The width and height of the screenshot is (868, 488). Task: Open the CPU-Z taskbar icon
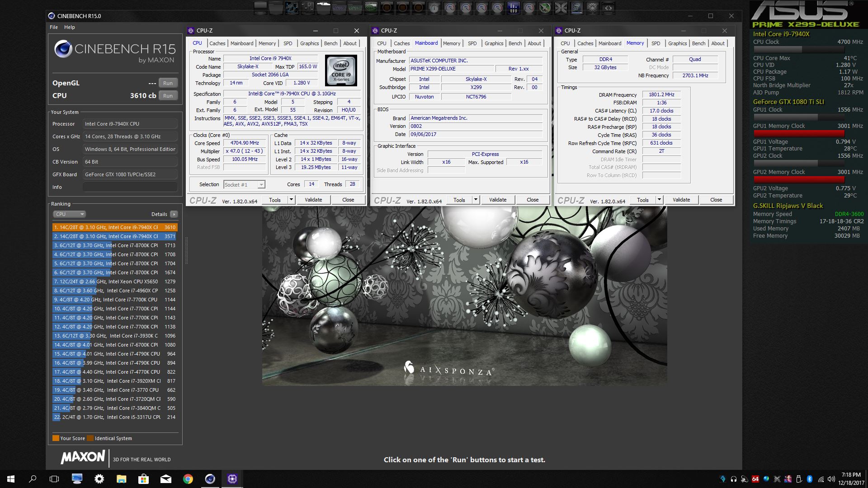(x=232, y=479)
